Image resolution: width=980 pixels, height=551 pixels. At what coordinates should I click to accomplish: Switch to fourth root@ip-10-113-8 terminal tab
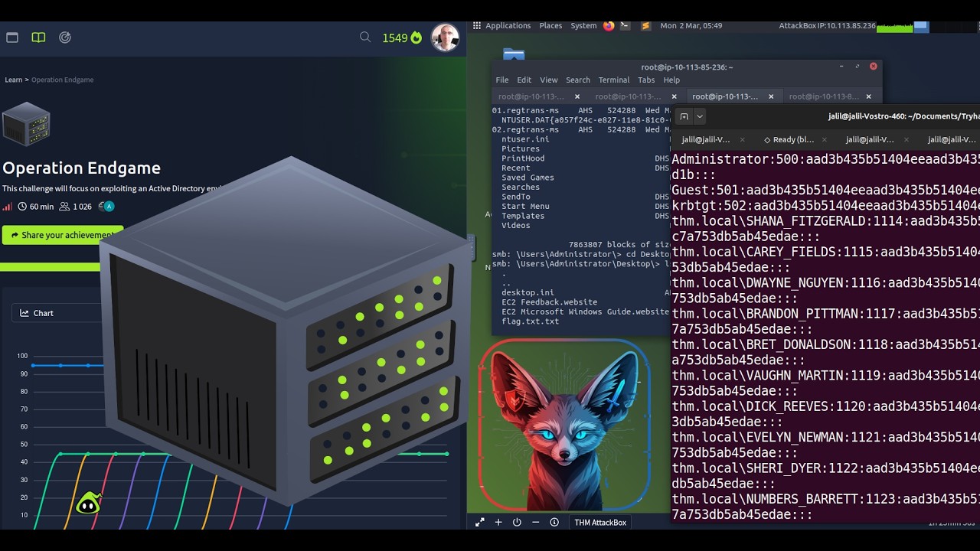(823, 96)
